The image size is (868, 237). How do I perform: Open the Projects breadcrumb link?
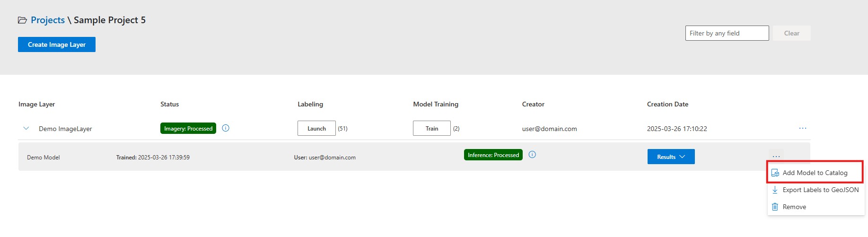tap(48, 20)
